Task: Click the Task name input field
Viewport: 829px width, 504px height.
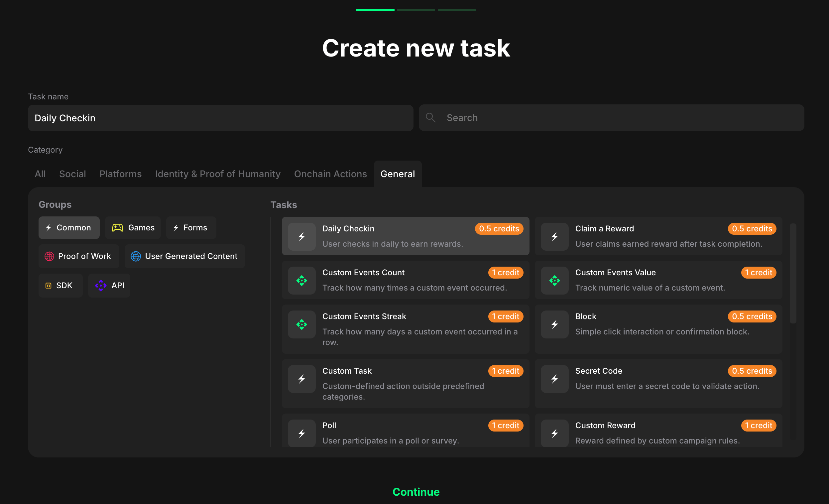Action: click(220, 118)
